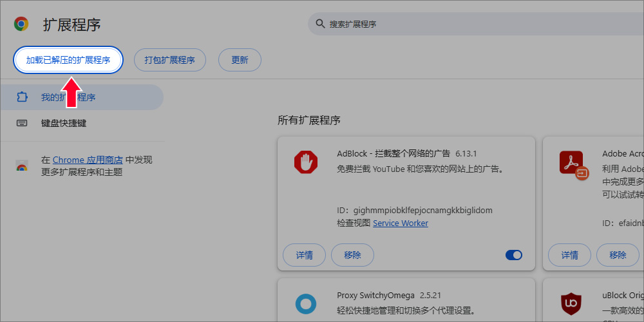The image size is (644, 322).
Task: Focus the 搜索扩展程序 search field
Action: pyautogui.click(x=476, y=24)
